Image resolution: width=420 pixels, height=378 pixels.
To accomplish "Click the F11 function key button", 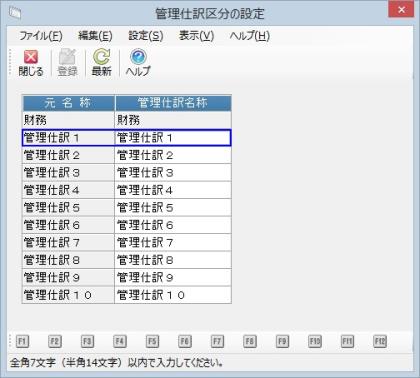I will click(347, 341).
